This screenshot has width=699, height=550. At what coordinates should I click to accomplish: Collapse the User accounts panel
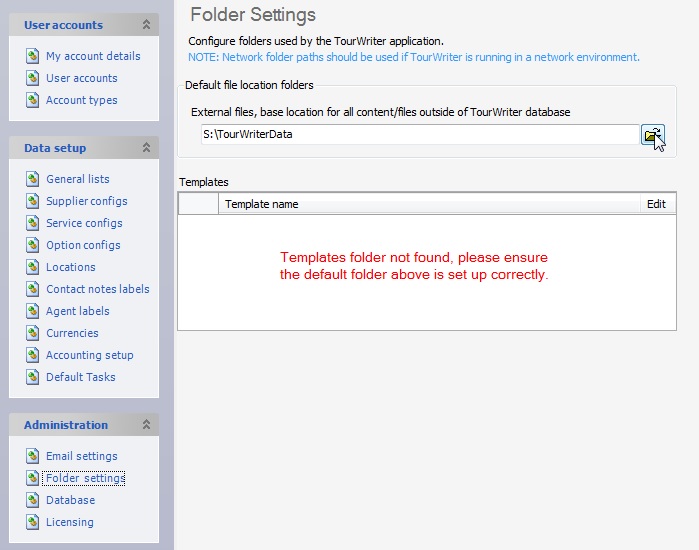coord(147,25)
